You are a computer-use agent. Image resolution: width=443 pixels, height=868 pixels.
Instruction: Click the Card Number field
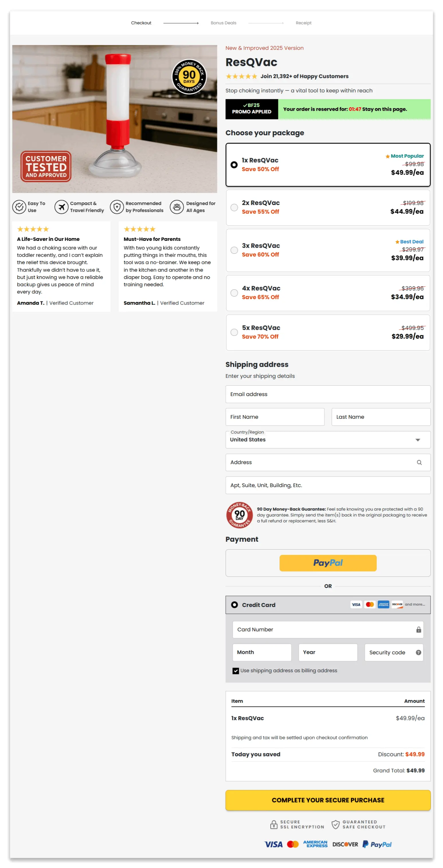click(x=328, y=629)
